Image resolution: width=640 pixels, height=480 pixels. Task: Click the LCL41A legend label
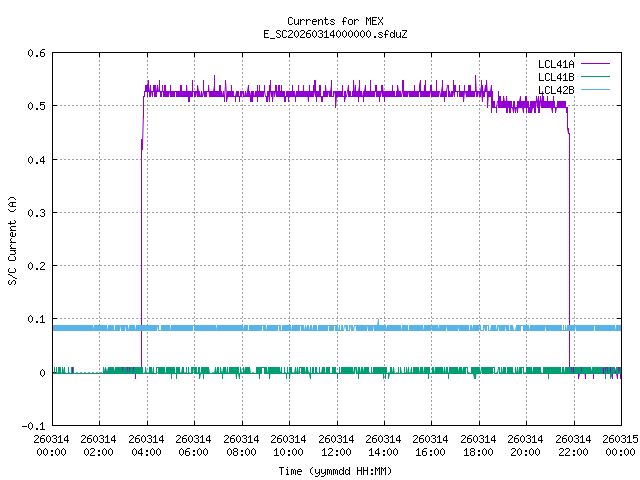click(x=554, y=64)
